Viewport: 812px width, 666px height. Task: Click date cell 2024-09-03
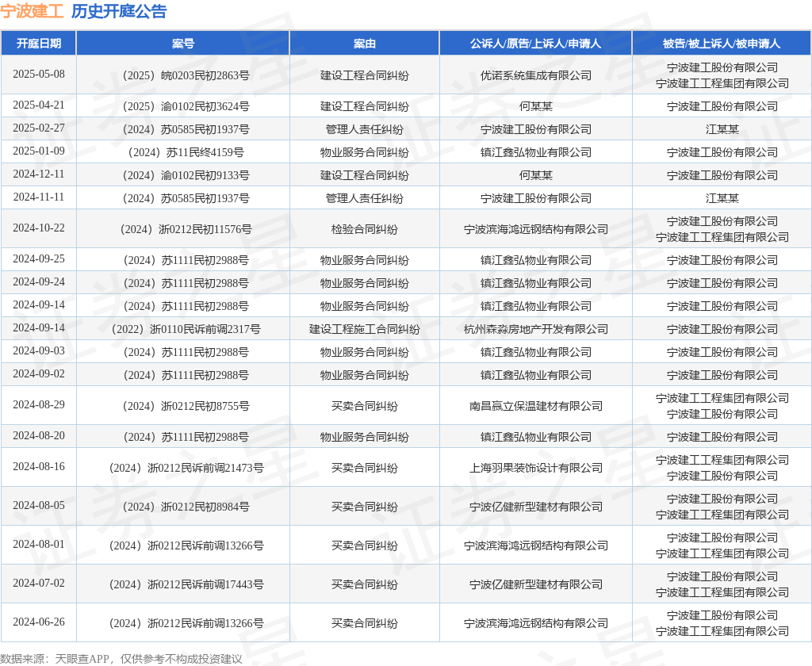39,350
